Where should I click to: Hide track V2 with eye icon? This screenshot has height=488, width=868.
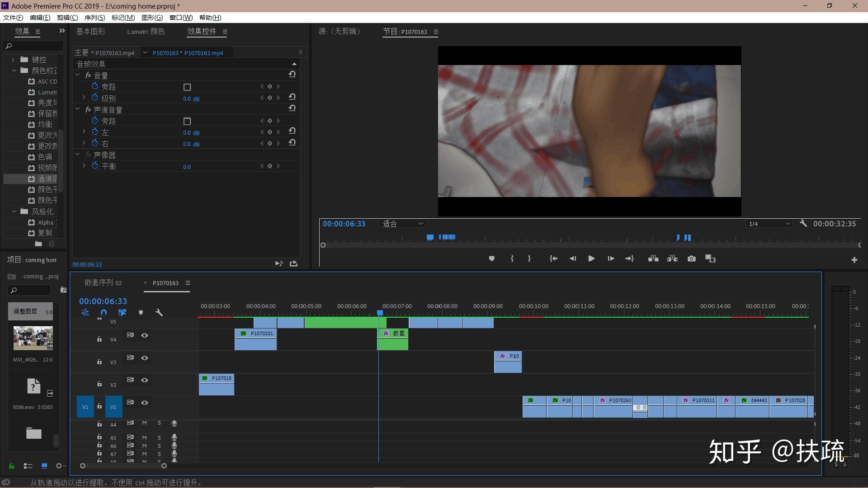(145, 380)
